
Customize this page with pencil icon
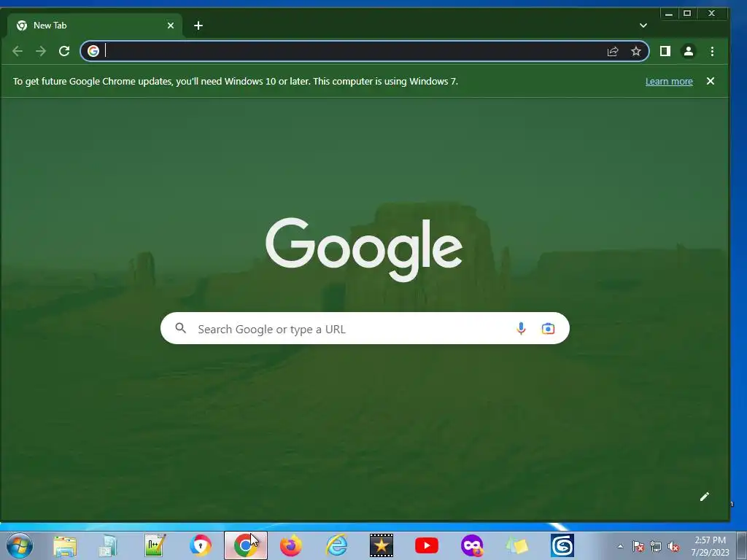pyautogui.click(x=705, y=497)
